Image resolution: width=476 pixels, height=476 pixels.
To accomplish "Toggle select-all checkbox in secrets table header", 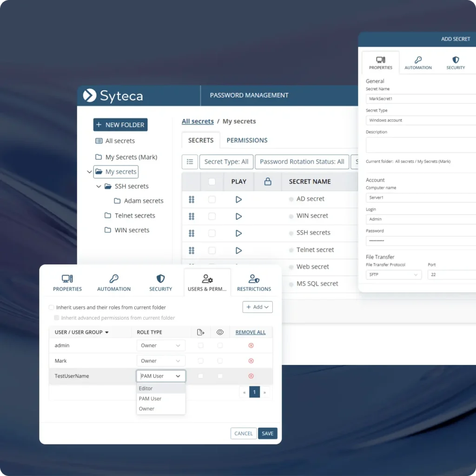I will (212, 182).
